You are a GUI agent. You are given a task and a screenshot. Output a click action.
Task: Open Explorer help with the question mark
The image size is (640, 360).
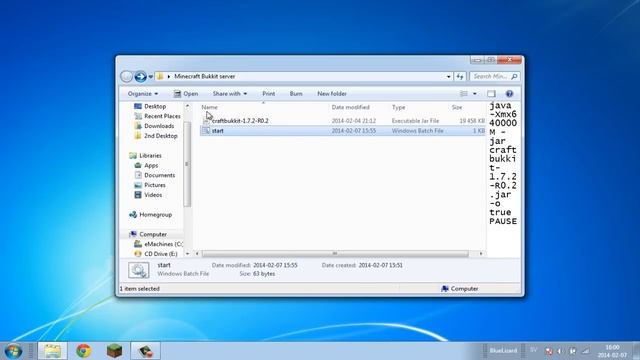(509, 94)
